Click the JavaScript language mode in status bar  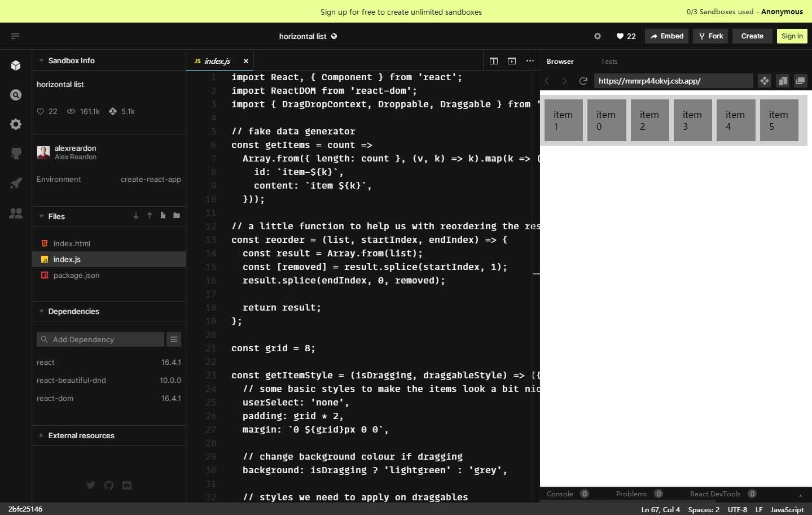[787, 509]
